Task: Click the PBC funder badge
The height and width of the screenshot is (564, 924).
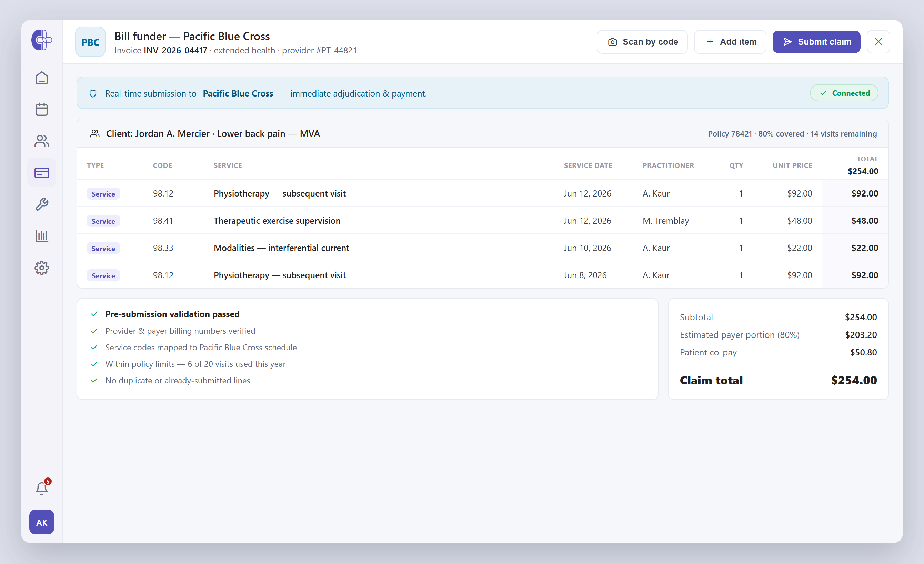Action: pyautogui.click(x=90, y=42)
